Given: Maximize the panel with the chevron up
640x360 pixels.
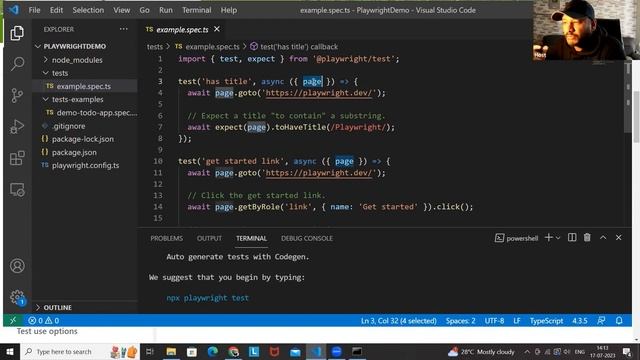Looking at the screenshot, I should (603, 238).
